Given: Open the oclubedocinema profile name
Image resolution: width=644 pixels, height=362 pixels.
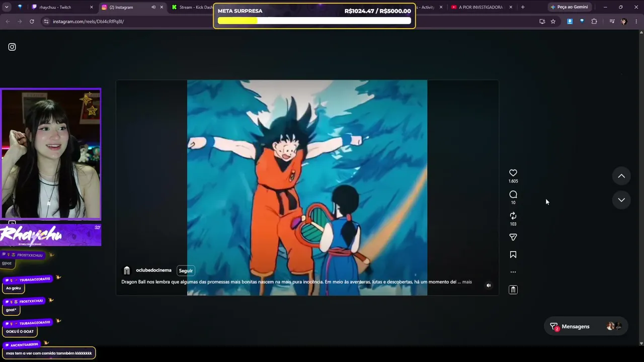Looking at the screenshot, I should 153,270.
